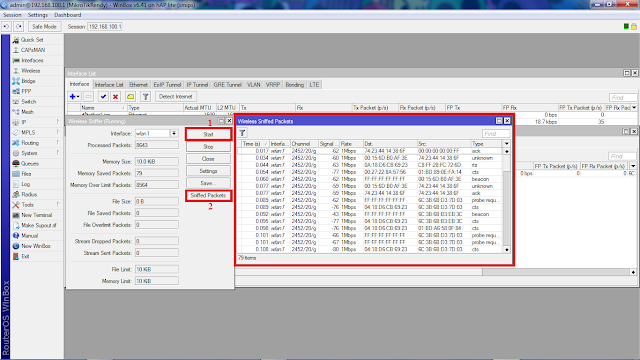Switch to EoIP Tunnel tab
This screenshot has width=640, height=360.
(167, 84)
